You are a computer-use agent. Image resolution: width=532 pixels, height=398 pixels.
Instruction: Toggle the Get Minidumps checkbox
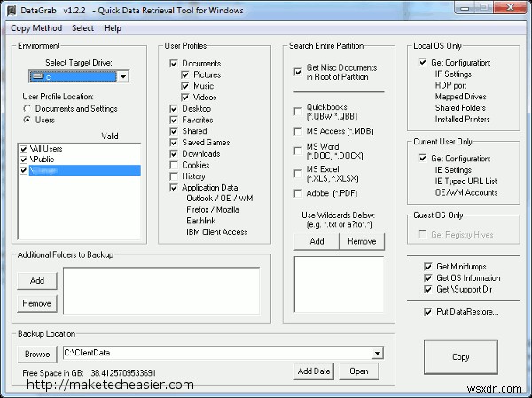[428, 266]
